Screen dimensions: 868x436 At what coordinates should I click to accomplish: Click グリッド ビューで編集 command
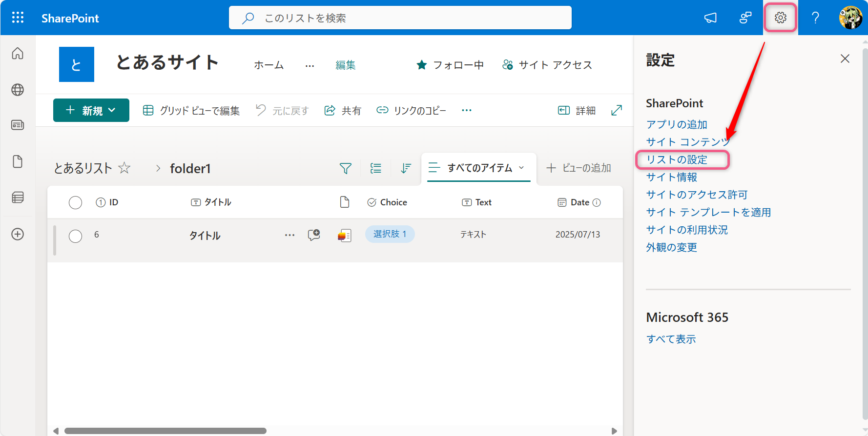[x=191, y=111]
